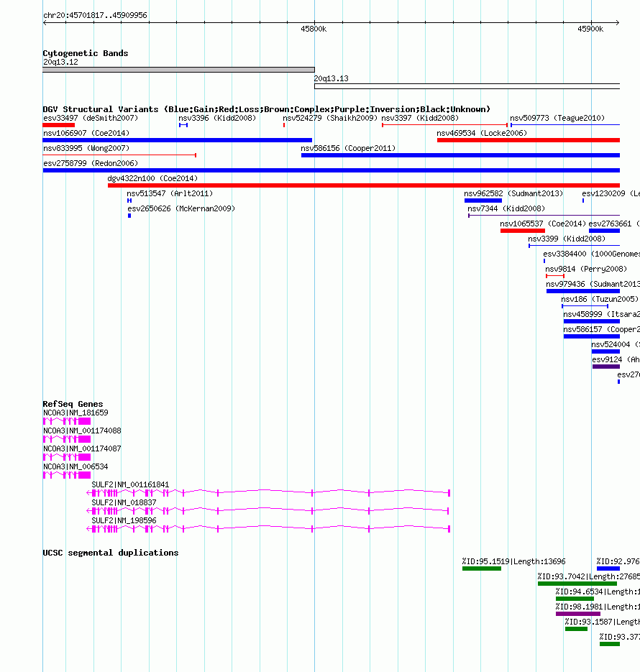
Task: Open nsv9814 (Perry2008) variant
Action: (555, 276)
